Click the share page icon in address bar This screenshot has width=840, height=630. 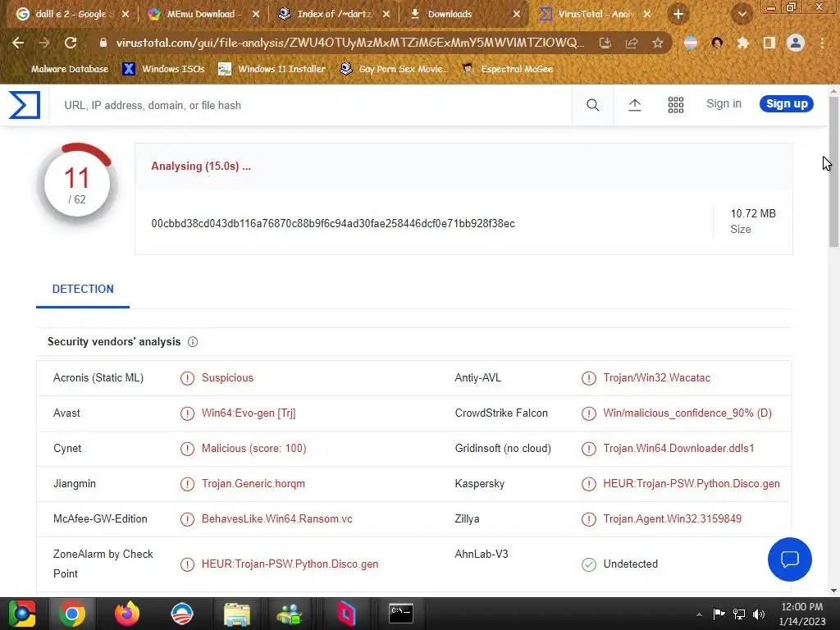pos(632,43)
